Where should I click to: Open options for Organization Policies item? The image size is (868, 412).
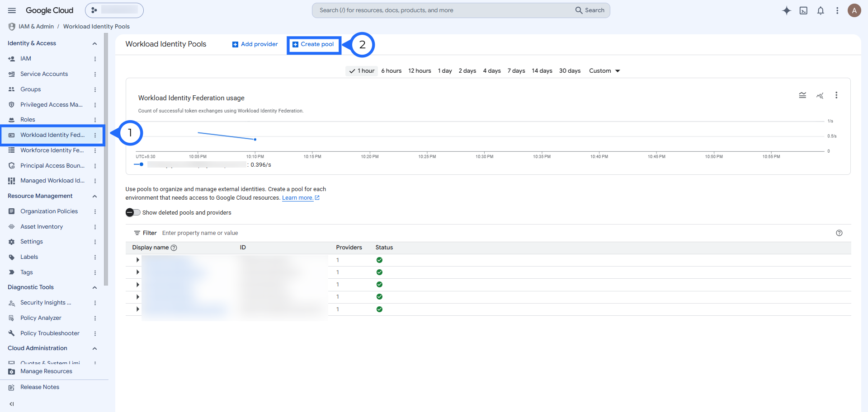click(95, 211)
